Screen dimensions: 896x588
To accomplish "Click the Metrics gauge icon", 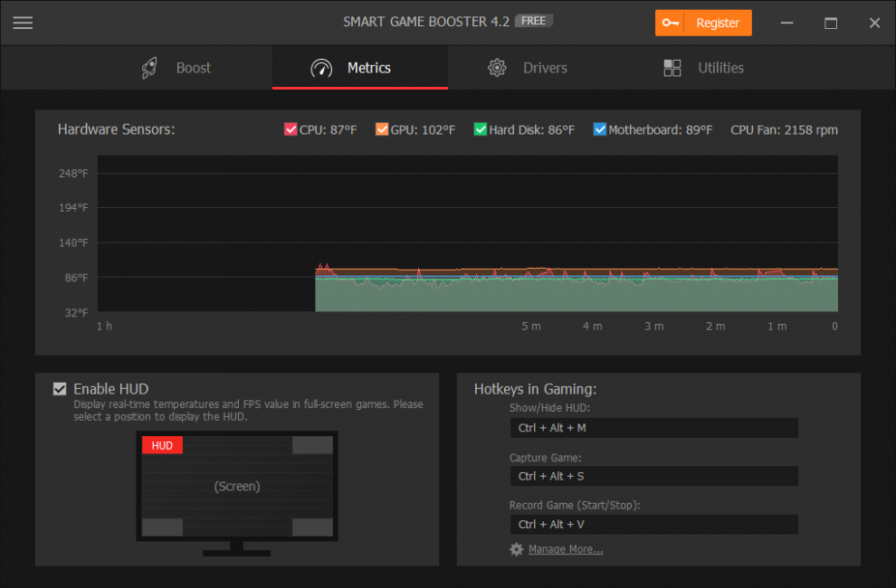I will click(320, 67).
